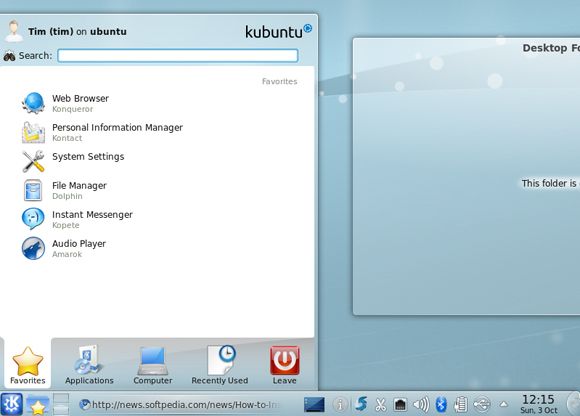The width and height of the screenshot is (580, 416).
Task: Click the blue S-shaped tray icon
Action: click(361, 404)
